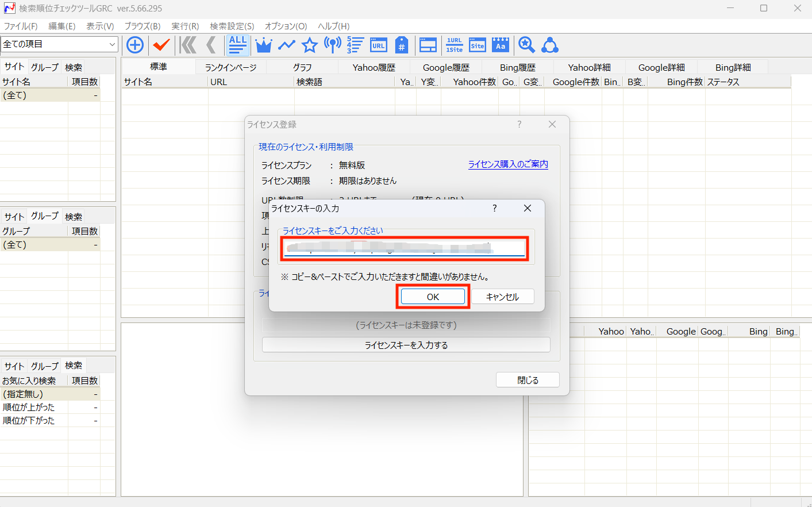
Task: Switch to the Google履歴 tab
Action: [446, 67]
